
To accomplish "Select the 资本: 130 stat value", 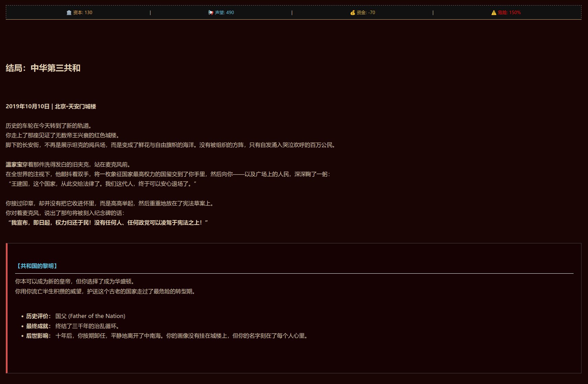I will (82, 13).
